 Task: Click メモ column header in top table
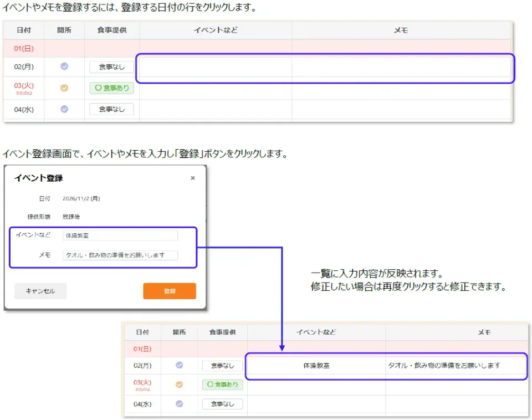401,30
